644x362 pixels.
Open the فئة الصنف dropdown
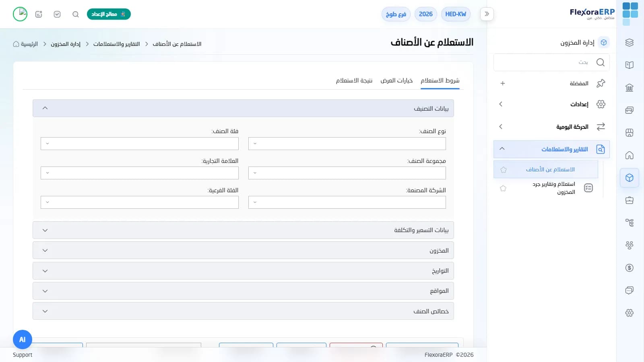pyautogui.click(x=140, y=144)
